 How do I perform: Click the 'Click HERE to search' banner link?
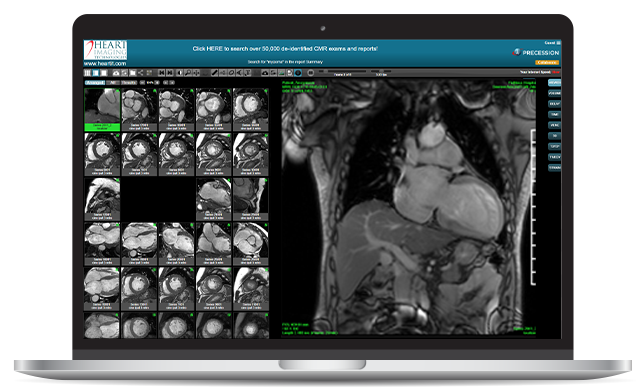pyautogui.click(x=285, y=48)
